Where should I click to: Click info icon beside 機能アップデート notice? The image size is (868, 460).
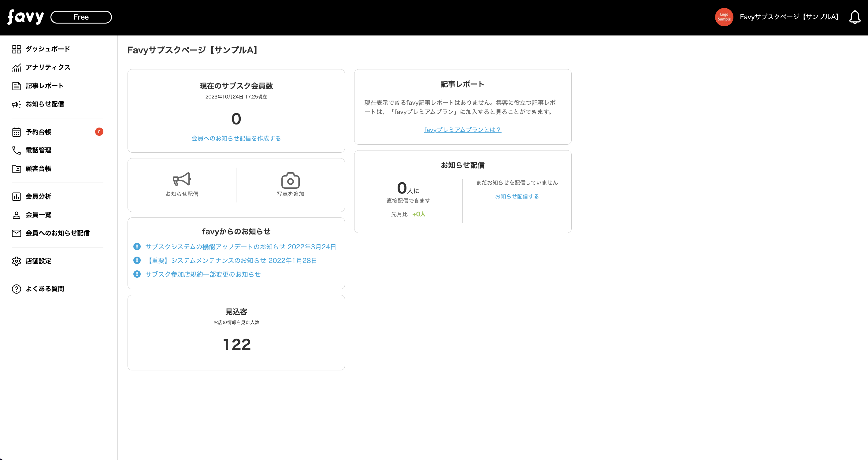[x=137, y=247]
